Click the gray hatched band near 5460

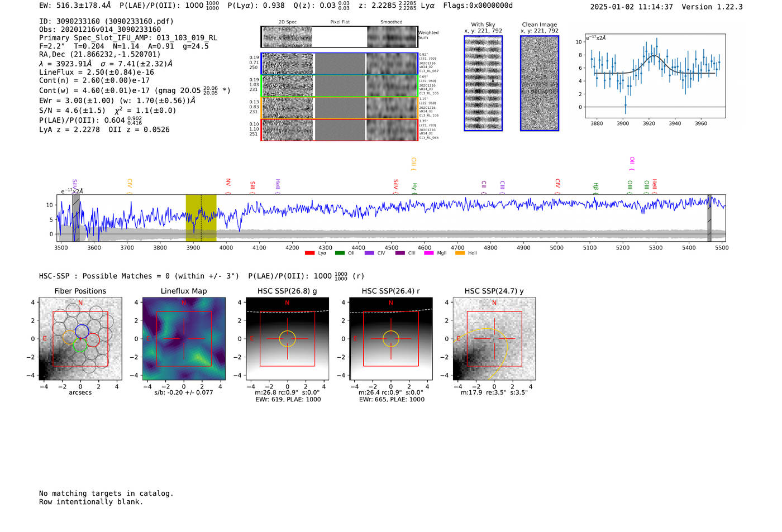coord(709,218)
